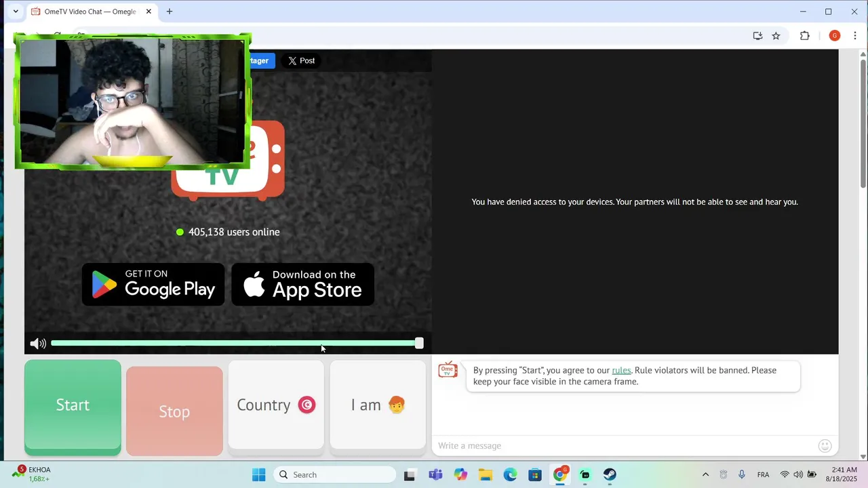Open the green robot app on taskbar

[x=585, y=474]
